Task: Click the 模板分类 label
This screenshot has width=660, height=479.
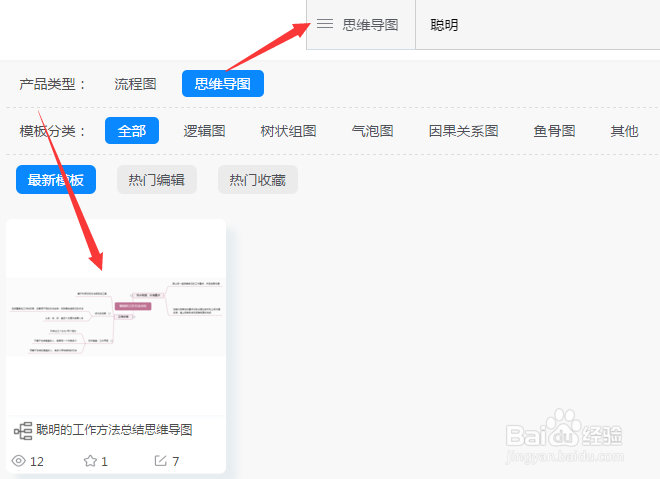Action: pyautogui.click(x=52, y=131)
